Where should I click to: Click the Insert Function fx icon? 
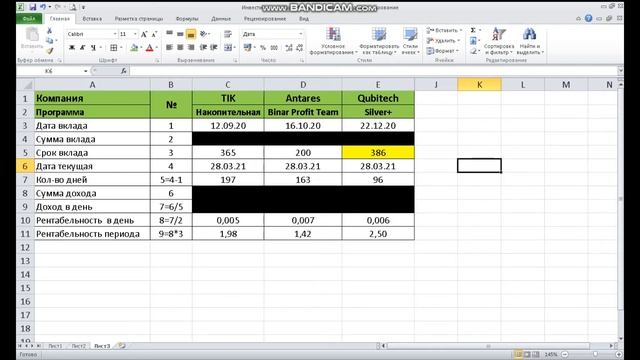tap(124, 71)
